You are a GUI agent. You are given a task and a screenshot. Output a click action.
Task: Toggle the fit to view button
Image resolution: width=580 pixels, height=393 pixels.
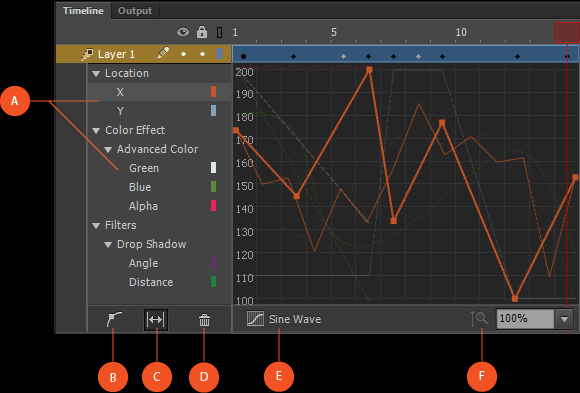tap(156, 319)
